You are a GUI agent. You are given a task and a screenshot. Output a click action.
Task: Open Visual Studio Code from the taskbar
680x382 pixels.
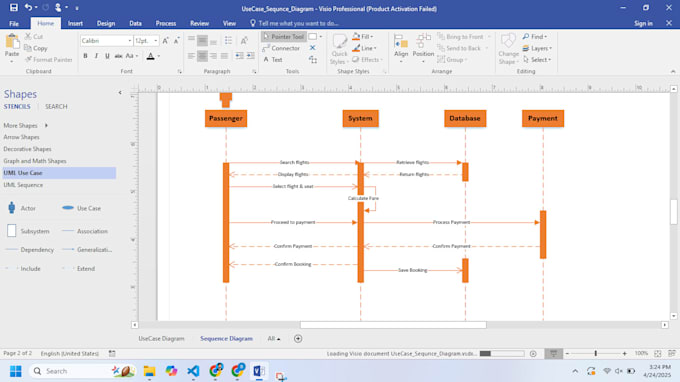(x=193, y=371)
